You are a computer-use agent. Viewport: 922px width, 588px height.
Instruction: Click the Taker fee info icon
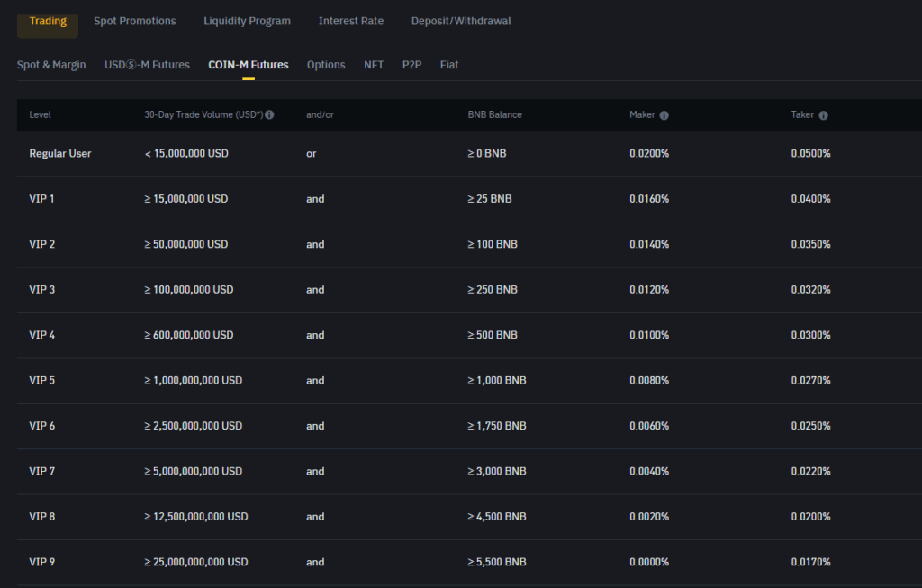(823, 115)
